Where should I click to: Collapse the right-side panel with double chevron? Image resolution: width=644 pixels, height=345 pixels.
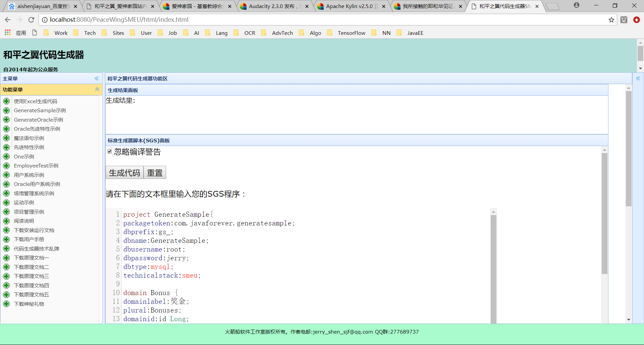(638, 78)
